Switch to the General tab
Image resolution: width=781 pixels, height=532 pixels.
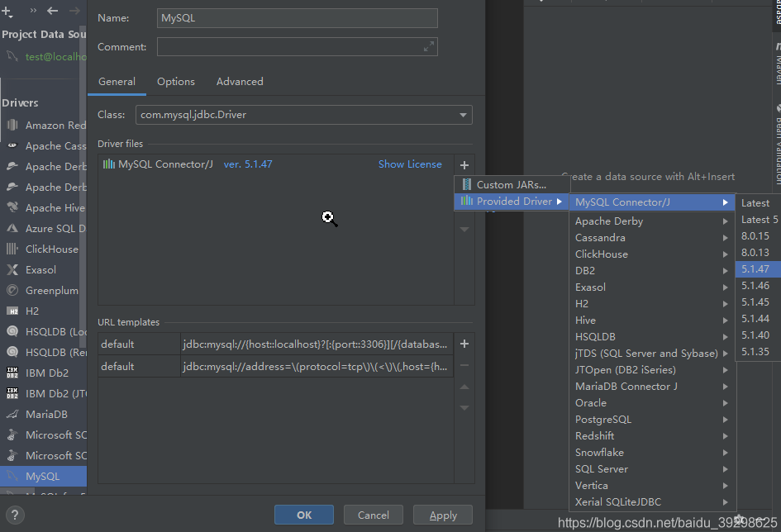click(117, 82)
